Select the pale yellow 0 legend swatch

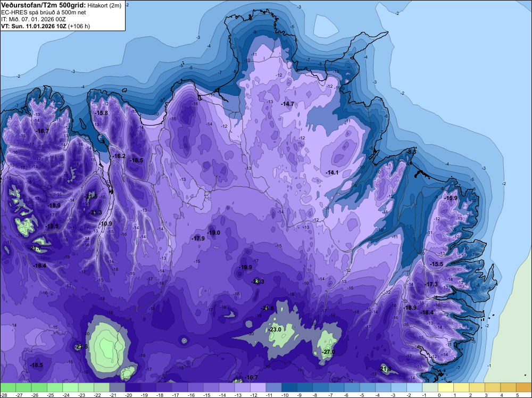pyautogui.click(x=446, y=388)
